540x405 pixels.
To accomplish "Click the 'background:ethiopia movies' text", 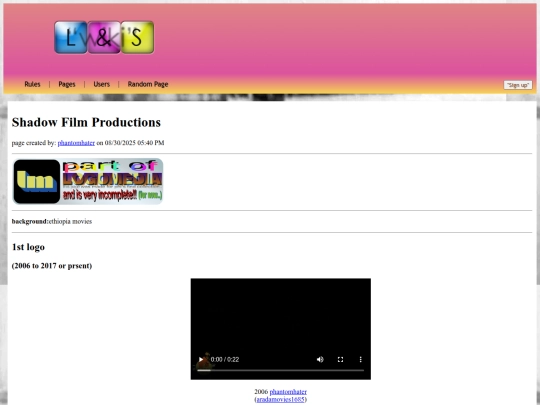I will pos(52,221).
